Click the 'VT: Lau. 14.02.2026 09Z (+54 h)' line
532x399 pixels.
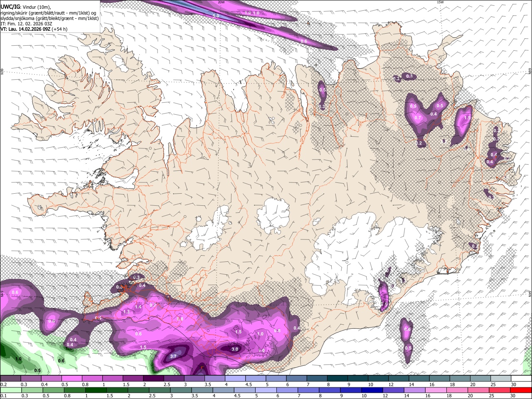34,29
